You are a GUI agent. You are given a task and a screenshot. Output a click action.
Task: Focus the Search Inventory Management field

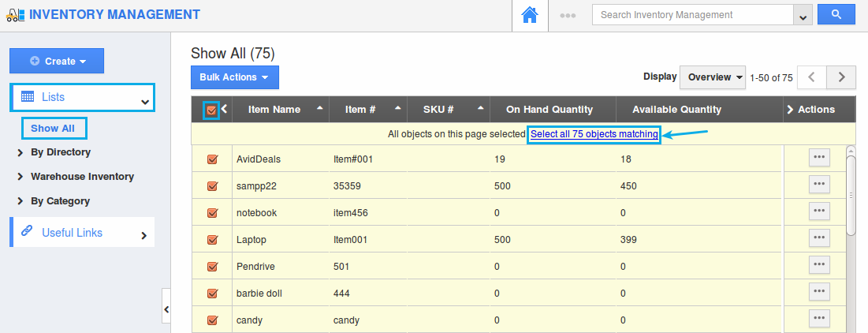coord(692,15)
